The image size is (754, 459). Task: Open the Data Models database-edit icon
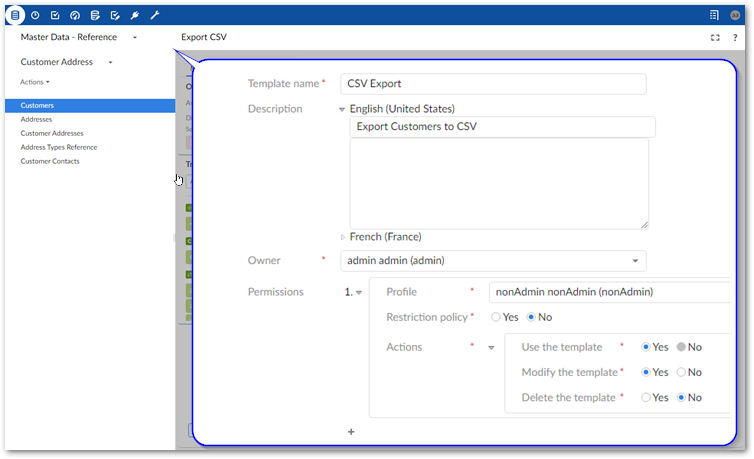[x=95, y=15]
